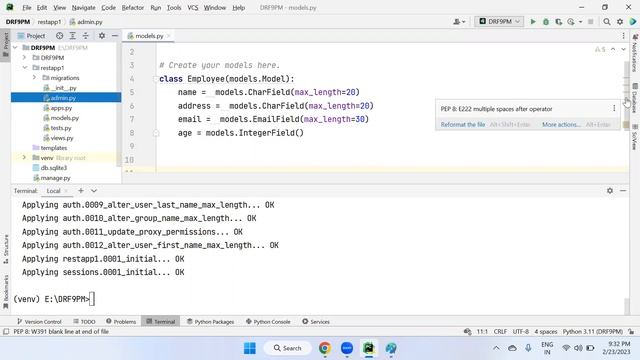The width and height of the screenshot is (640, 360).
Task: Open Services tool window
Action: [x=316, y=322]
